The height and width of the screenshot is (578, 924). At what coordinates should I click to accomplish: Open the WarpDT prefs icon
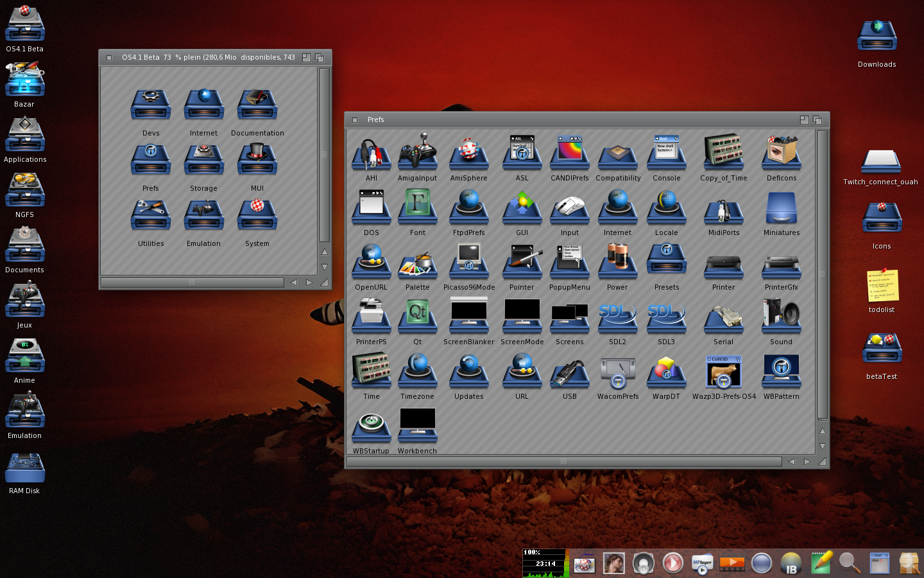[x=666, y=372]
